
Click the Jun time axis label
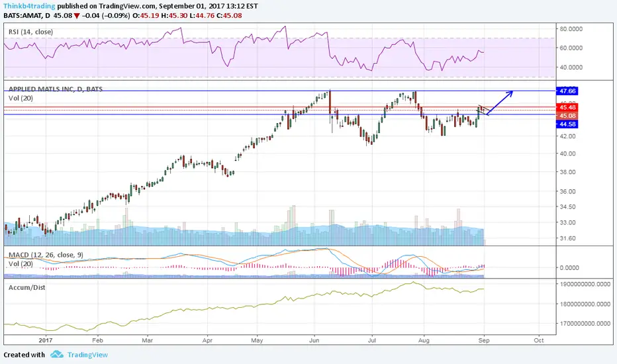pyautogui.click(x=314, y=340)
